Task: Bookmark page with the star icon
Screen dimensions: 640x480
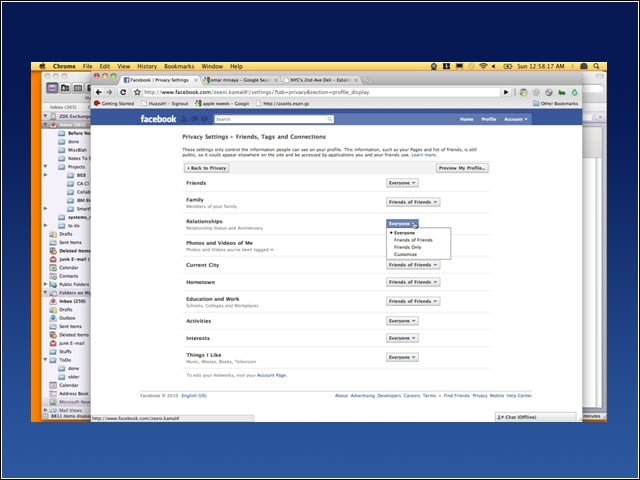Action: (137, 92)
